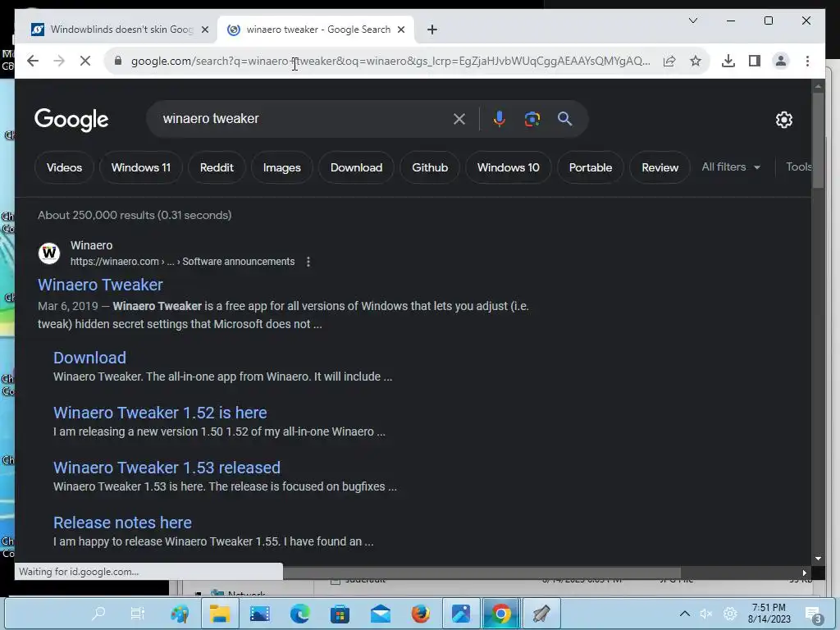The image size is (840, 630).
Task: Apply the Windows 11 filter chip
Action: 141,167
